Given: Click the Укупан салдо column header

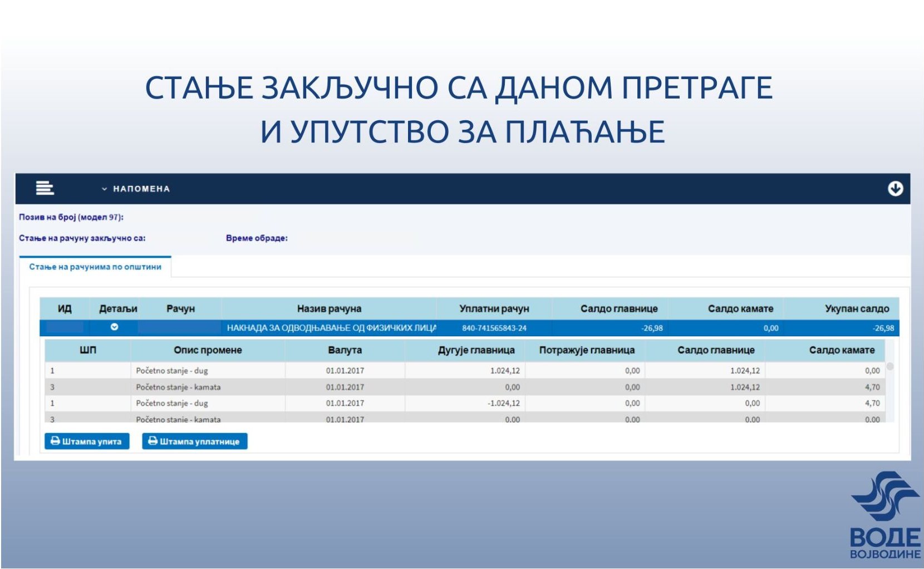Looking at the screenshot, I should pyautogui.click(x=857, y=308).
